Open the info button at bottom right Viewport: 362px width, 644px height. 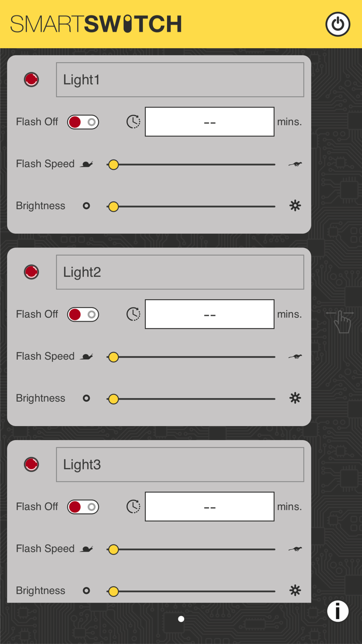click(x=337, y=611)
